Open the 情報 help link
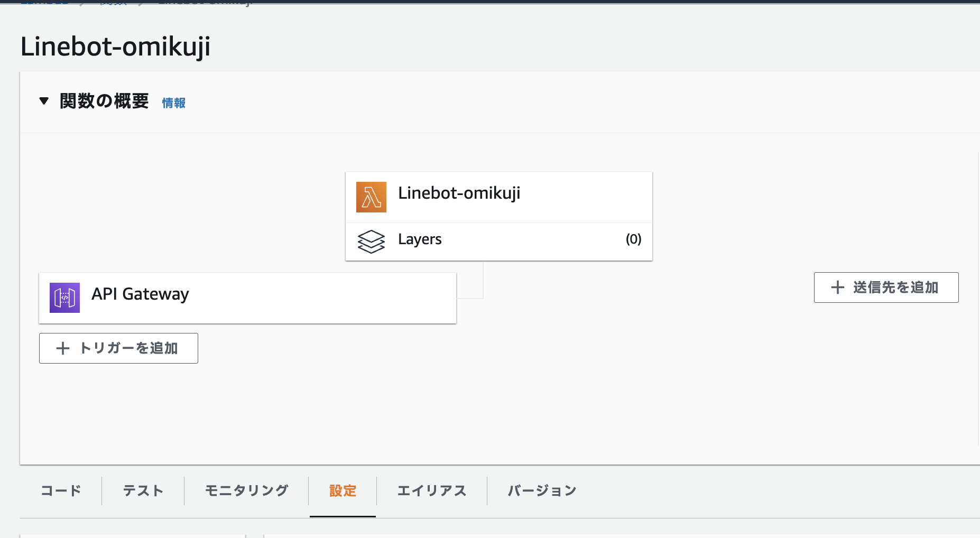Screen dimensions: 980x538 [173, 103]
